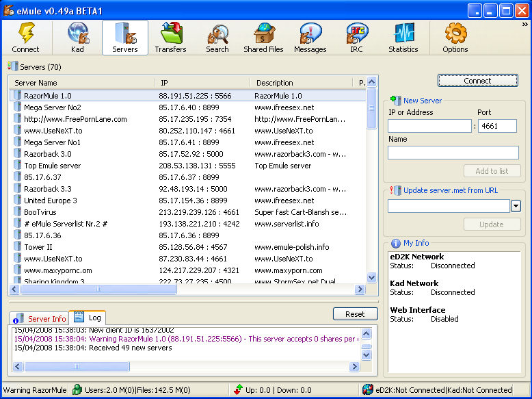Click the Add to list button
Image resolution: width=532 pixels, height=399 pixels.
click(x=492, y=171)
